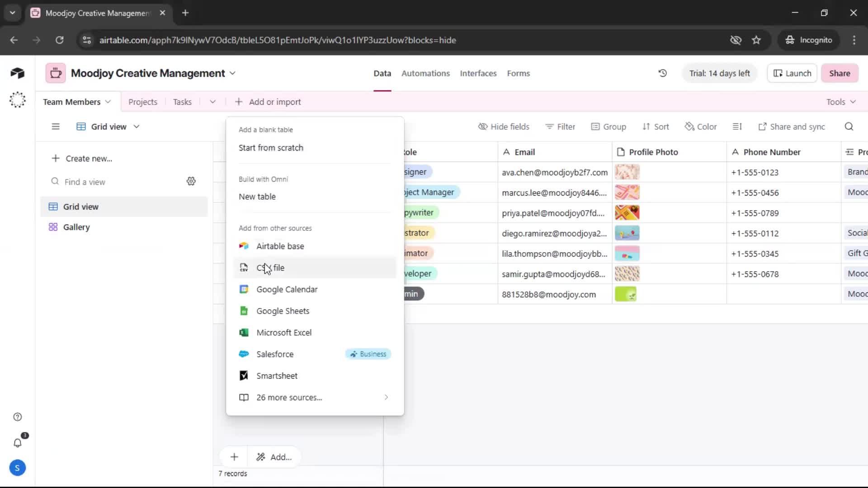
Task: Open the Sort options
Action: (x=656, y=127)
